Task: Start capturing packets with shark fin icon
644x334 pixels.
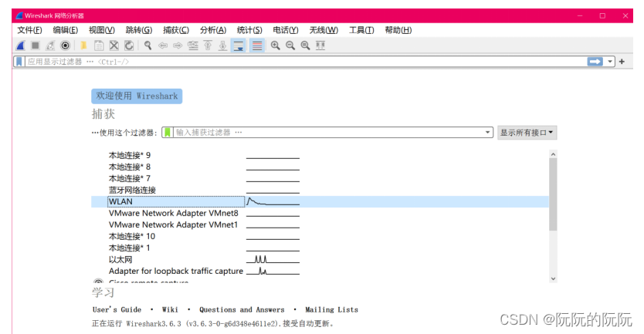Action: coord(21,46)
